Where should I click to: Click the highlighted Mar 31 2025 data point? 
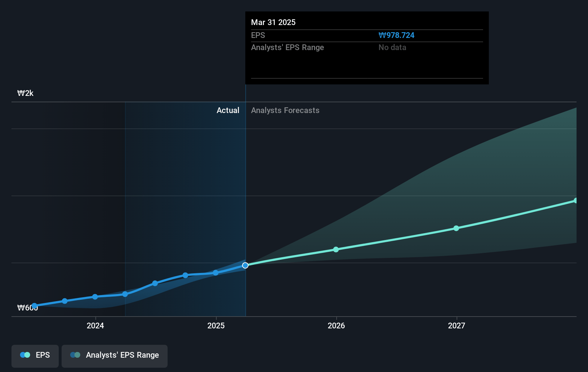point(245,265)
